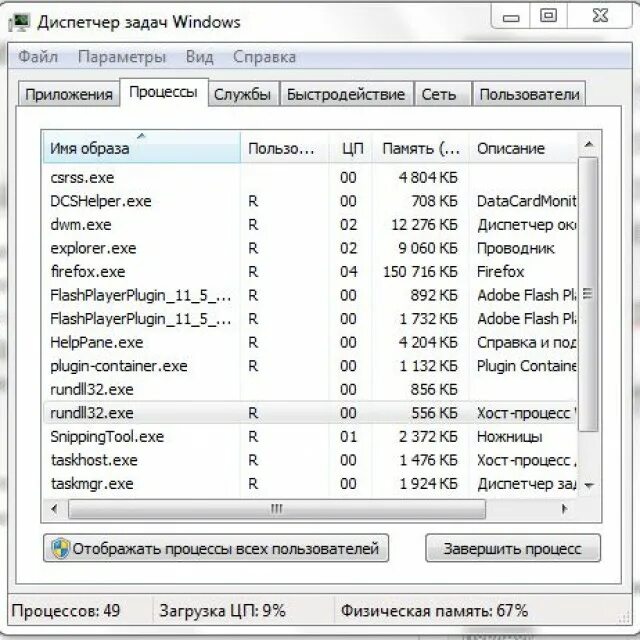Screen dimensions: 640x640
Task: Click the vertical scrollbar up arrow
Action: pos(589,144)
